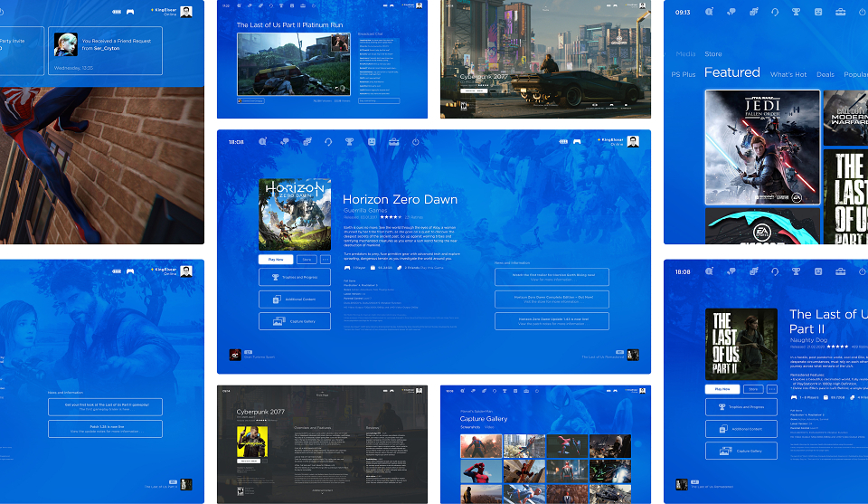The width and height of the screenshot is (868, 504).
Task: Click headset icon on Last of Us Part II screen
Action: tap(775, 271)
